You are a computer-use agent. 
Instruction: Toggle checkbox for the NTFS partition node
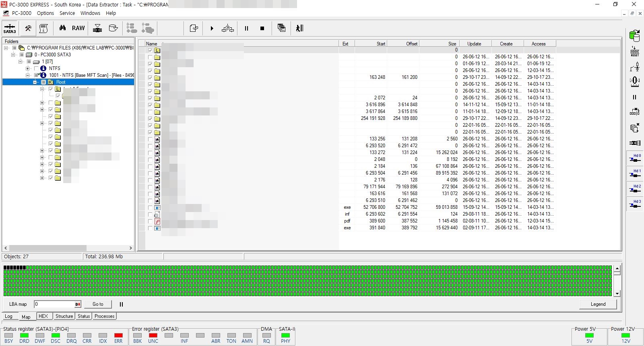tap(36, 68)
